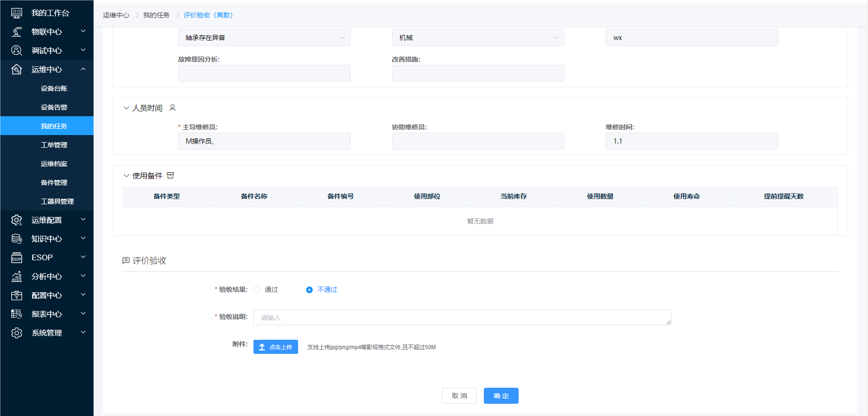This screenshot has width=868, height=416.
Task: Click the 报表中心 report icon
Action: click(16, 314)
